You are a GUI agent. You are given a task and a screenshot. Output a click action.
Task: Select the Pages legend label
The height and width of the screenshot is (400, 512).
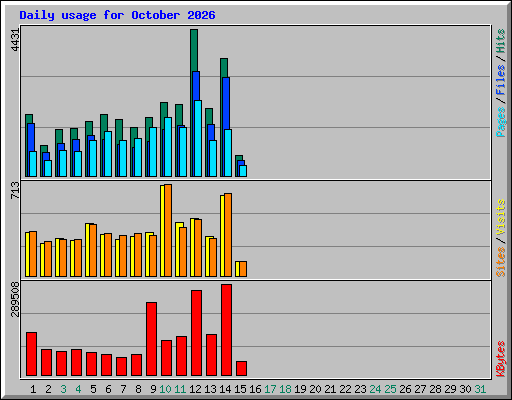[501, 122]
